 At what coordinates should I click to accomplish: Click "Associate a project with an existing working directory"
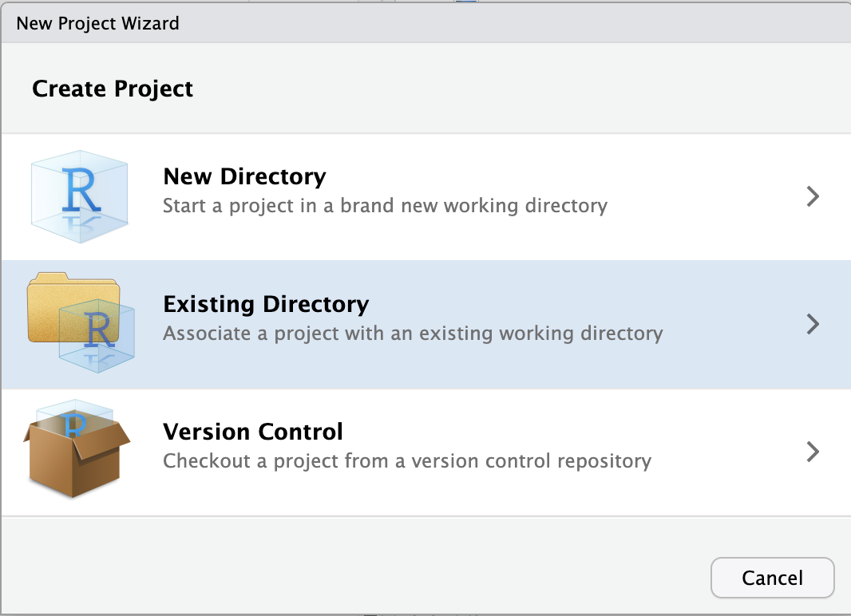(x=413, y=334)
